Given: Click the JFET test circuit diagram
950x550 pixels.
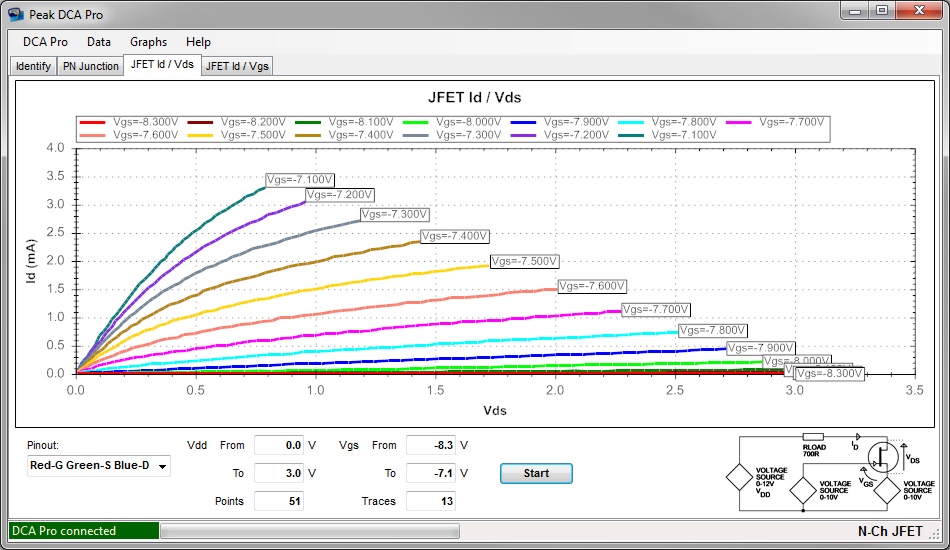Looking at the screenshot, I should pyautogui.click(x=831, y=472).
